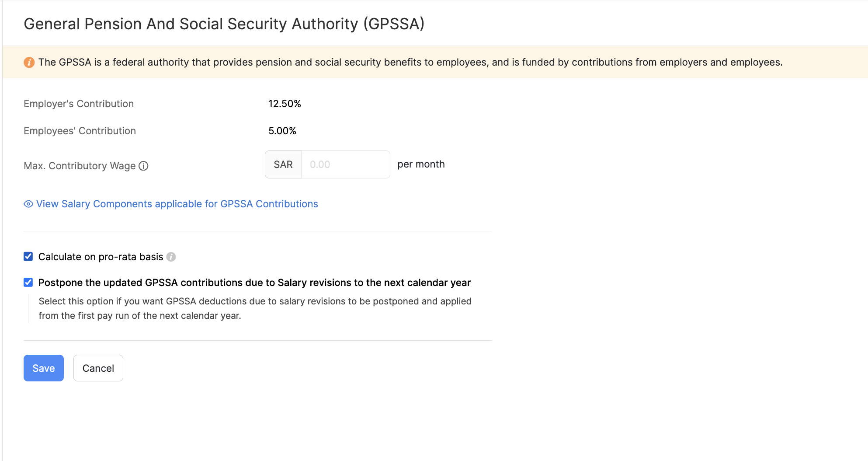This screenshot has height=461, width=868.
Task: Disable postponing updated GPSSA contributions
Action: [28, 282]
